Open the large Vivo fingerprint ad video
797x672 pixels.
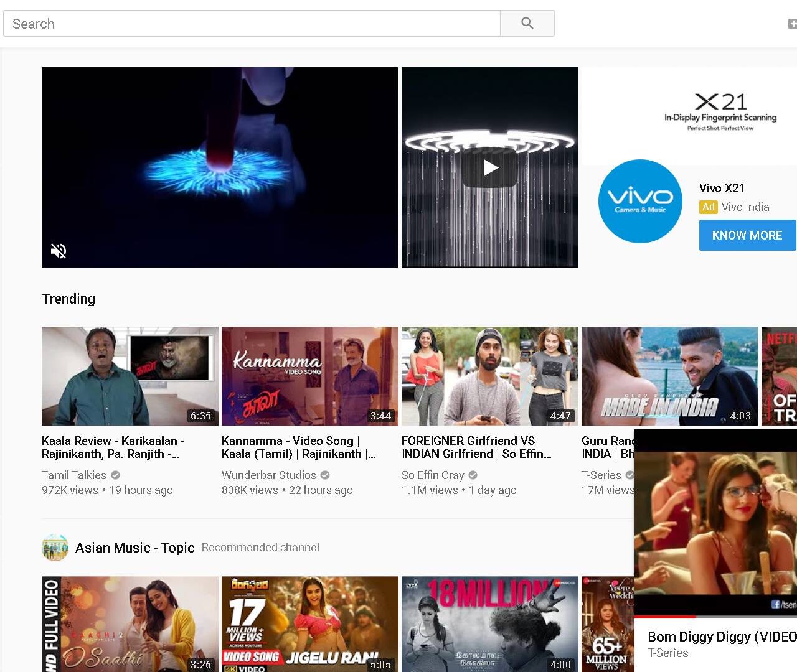[220, 167]
